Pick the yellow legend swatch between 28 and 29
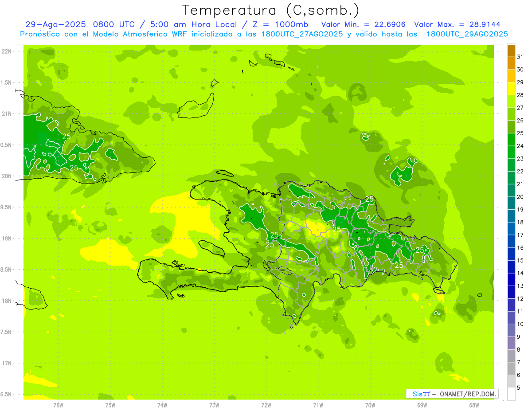This screenshot has height=411, width=532. click(x=511, y=89)
